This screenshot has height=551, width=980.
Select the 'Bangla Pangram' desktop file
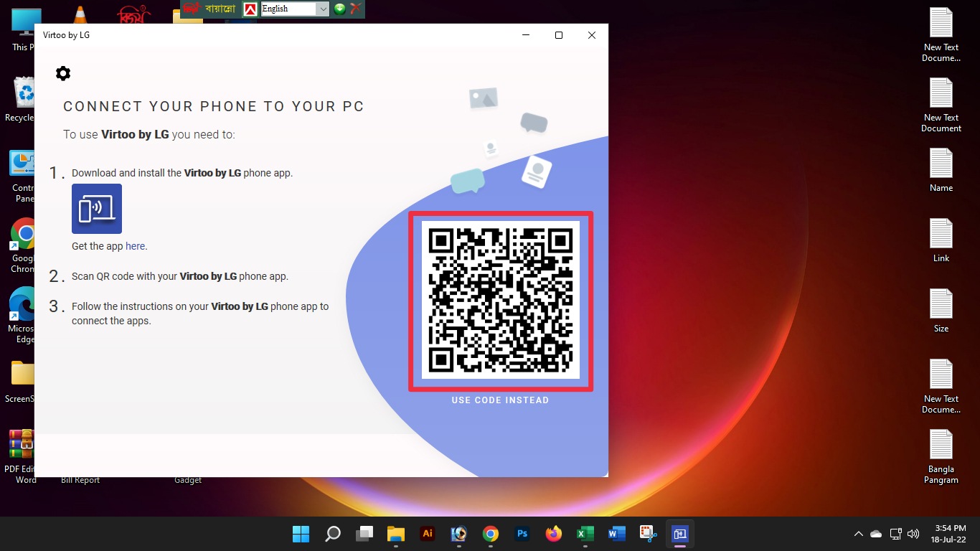click(x=941, y=457)
